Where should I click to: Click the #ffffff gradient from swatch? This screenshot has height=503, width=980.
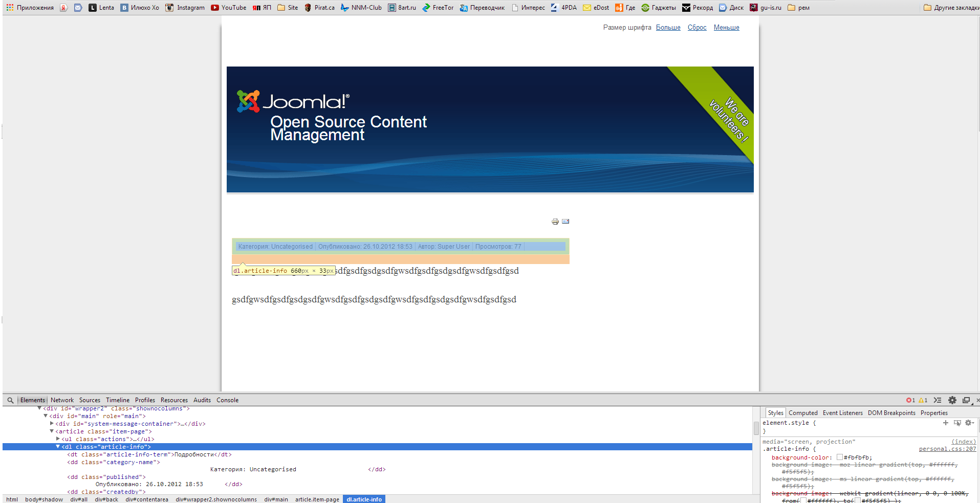(x=803, y=501)
